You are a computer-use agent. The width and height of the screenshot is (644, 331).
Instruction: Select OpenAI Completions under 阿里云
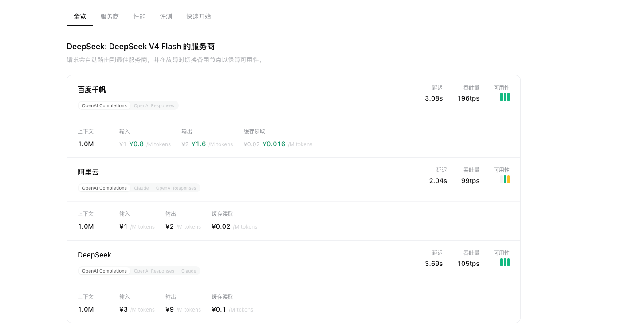click(104, 188)
